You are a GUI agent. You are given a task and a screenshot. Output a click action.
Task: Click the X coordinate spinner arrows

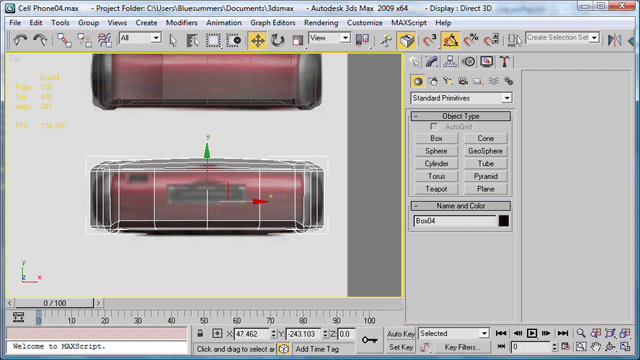(273, 334)
